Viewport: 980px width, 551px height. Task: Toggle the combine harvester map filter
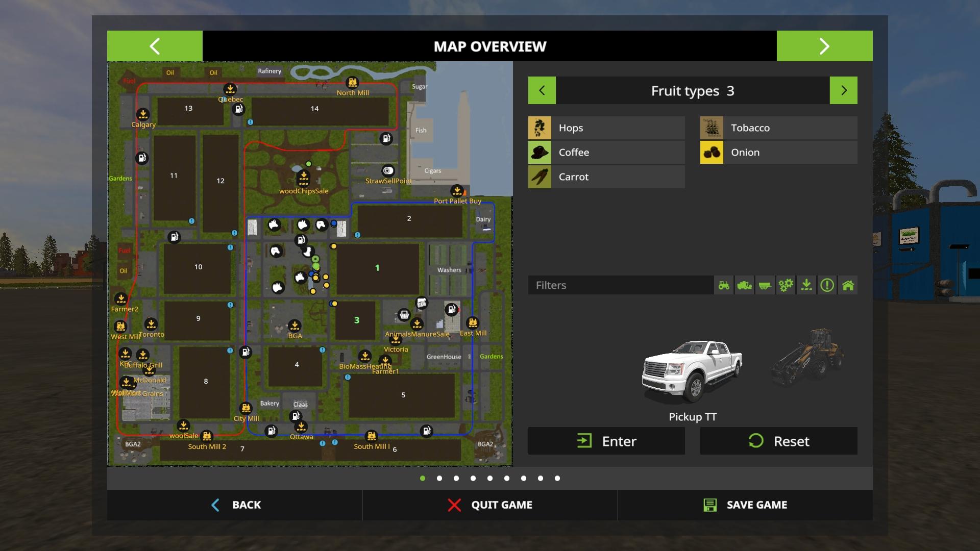point(744,285)
